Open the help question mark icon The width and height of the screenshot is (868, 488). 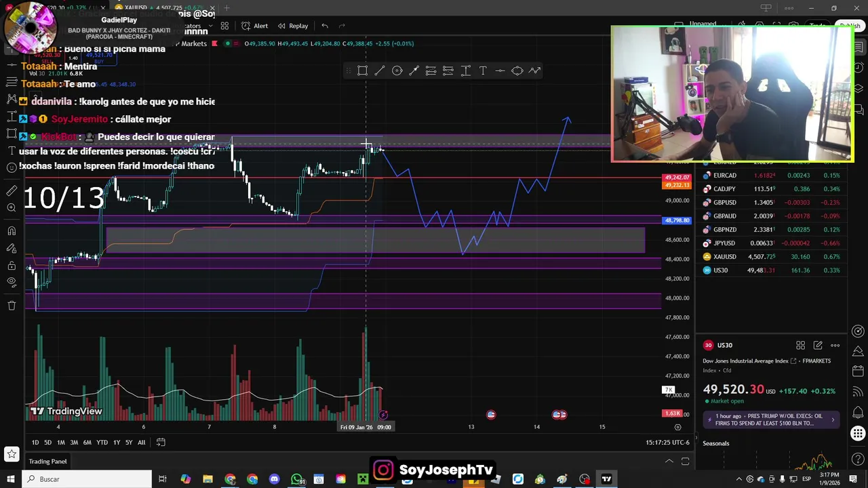[859, 458]
